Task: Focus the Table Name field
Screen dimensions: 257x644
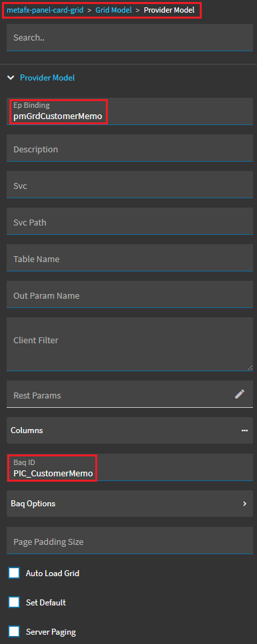Action: click(x=130, y=257)
